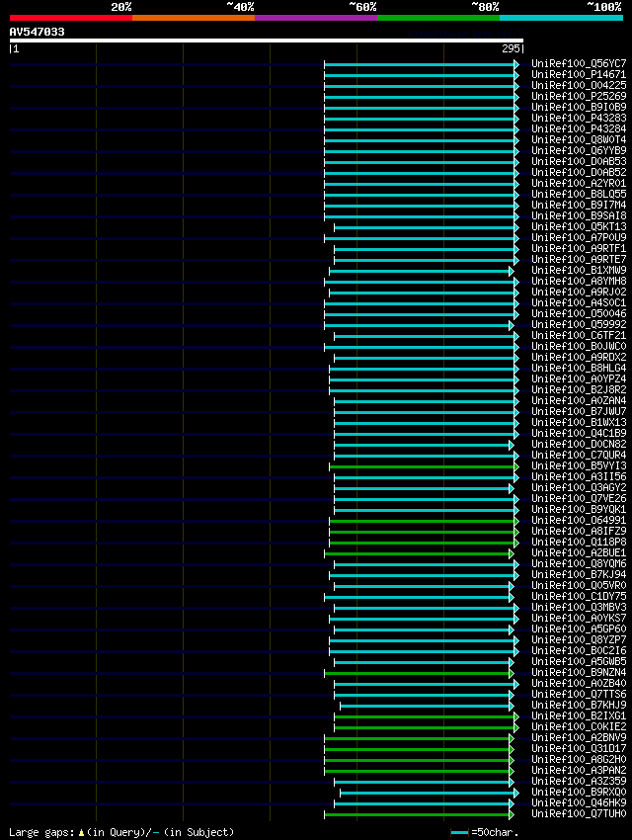632x840 pixels.
Task: Select the UniRef100_A5GP60 label
Action: 579,629
